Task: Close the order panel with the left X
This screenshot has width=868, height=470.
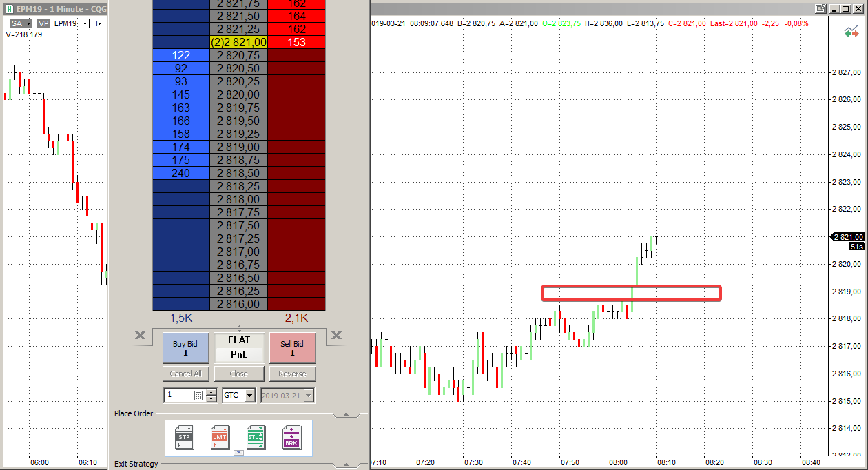Action: (140, 335)
